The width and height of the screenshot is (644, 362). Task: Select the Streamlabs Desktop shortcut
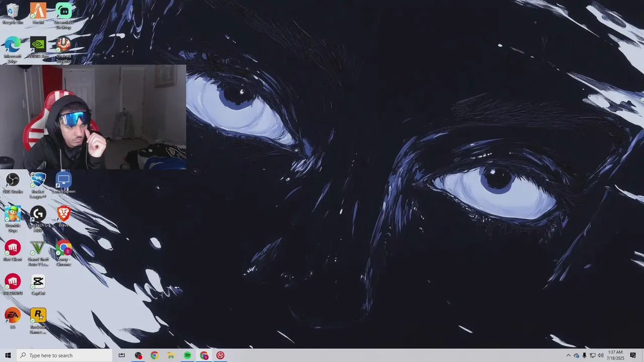click(x=63, y=16)
